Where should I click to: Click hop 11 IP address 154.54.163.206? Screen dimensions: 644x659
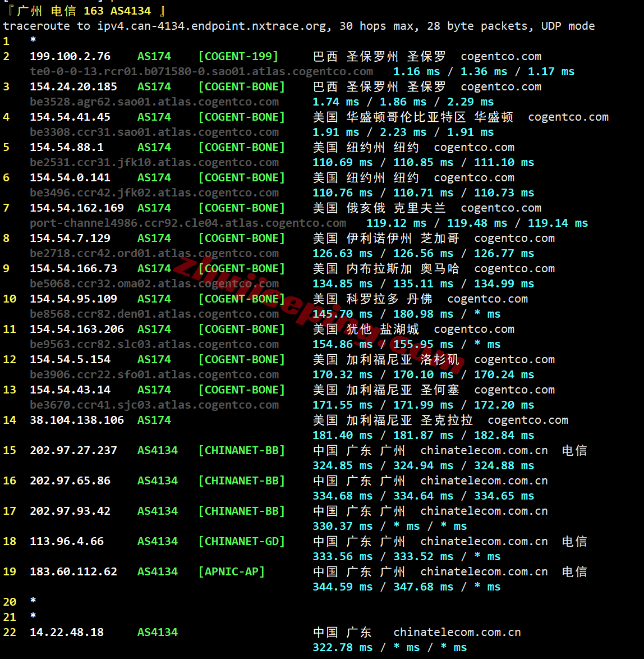(x=77, y=329)
